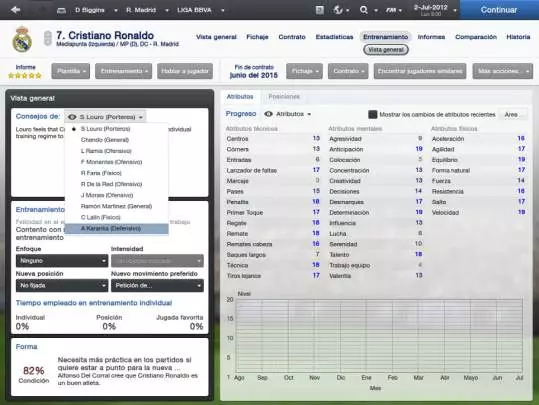Open the date 2-Jul-2012 dropdown
Screen dimensions: 539x405
[x=455, y=10]
